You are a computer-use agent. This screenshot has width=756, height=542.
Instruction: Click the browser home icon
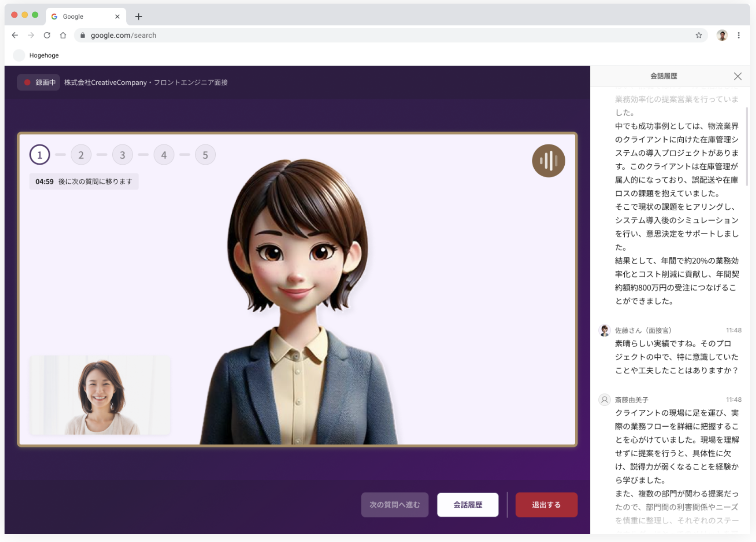pyautogui.click(x=63, y=35)
